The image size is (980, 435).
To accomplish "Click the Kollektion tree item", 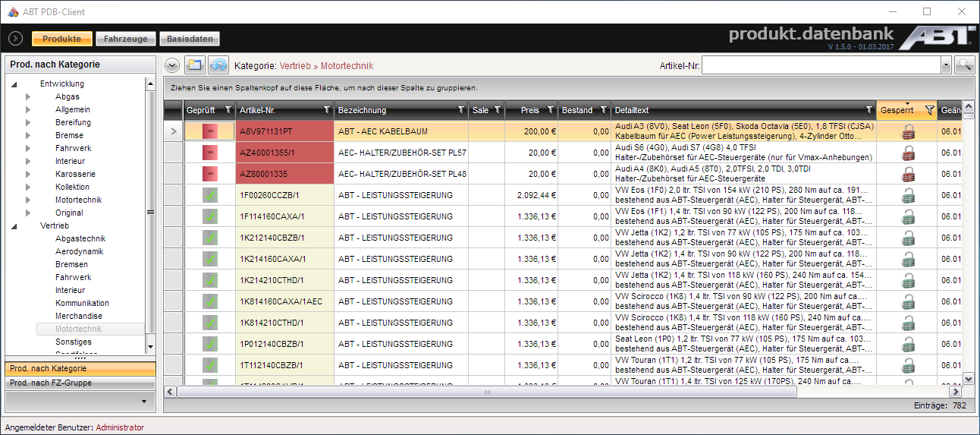I will click(72, 187).
